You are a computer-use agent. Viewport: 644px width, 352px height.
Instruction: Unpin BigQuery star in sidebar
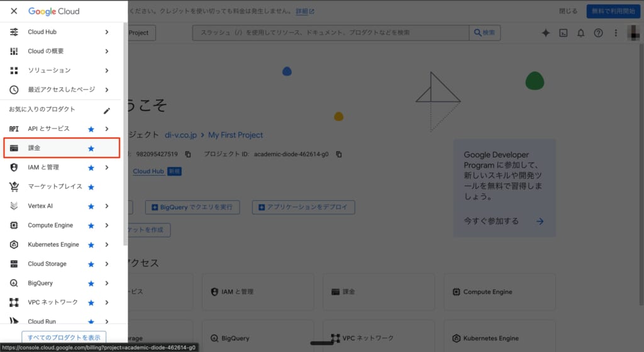pos(91,284)
